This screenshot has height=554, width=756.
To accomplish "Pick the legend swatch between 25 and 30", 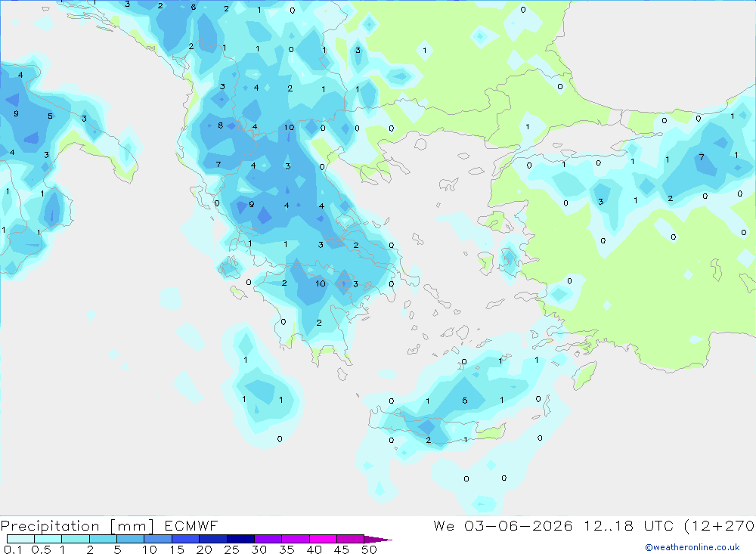I will click(x=240, y=539).
